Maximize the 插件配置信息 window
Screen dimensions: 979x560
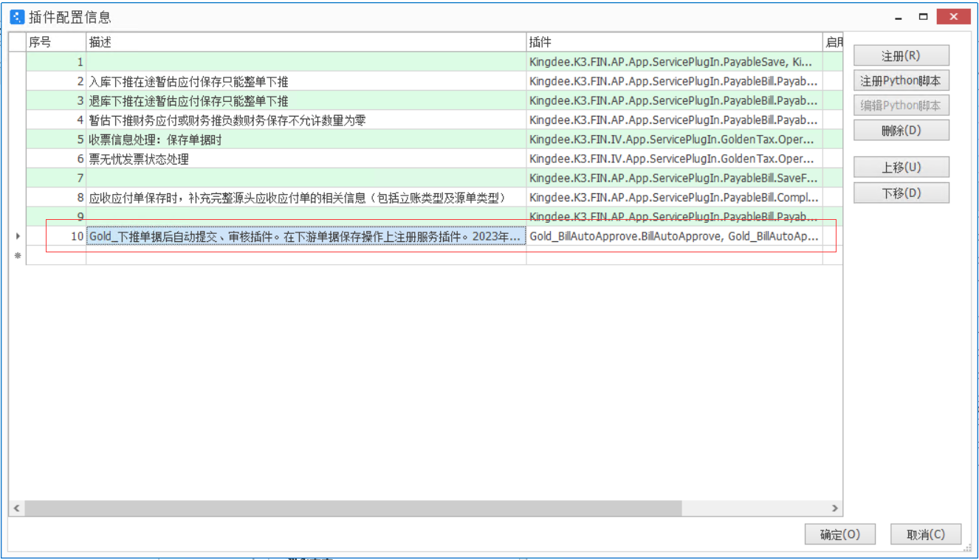click(x=923, y=16)
